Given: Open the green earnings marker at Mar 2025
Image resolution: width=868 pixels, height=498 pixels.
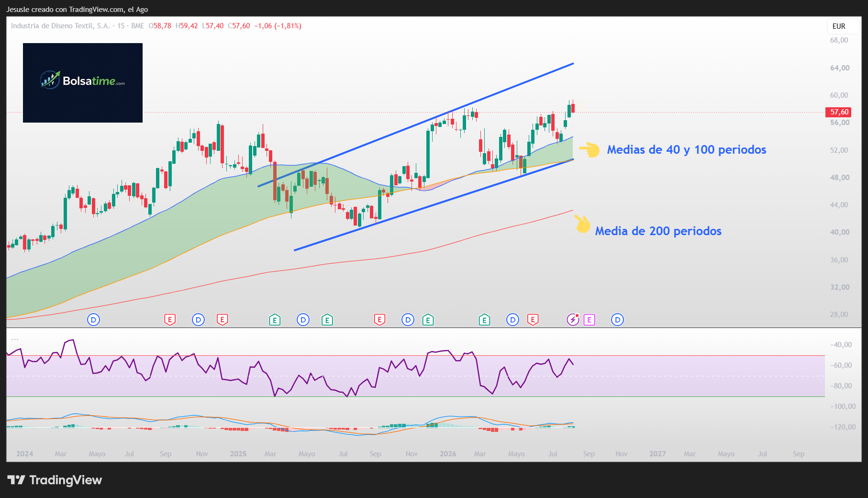Looking at the screenshot, I should (x=275, y=320).
